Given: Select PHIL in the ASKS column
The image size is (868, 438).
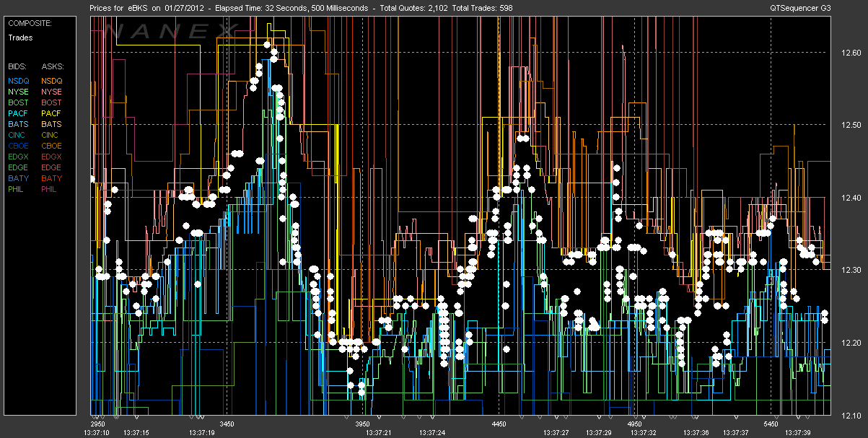Looking at the screenshot, I should (51, 189).
